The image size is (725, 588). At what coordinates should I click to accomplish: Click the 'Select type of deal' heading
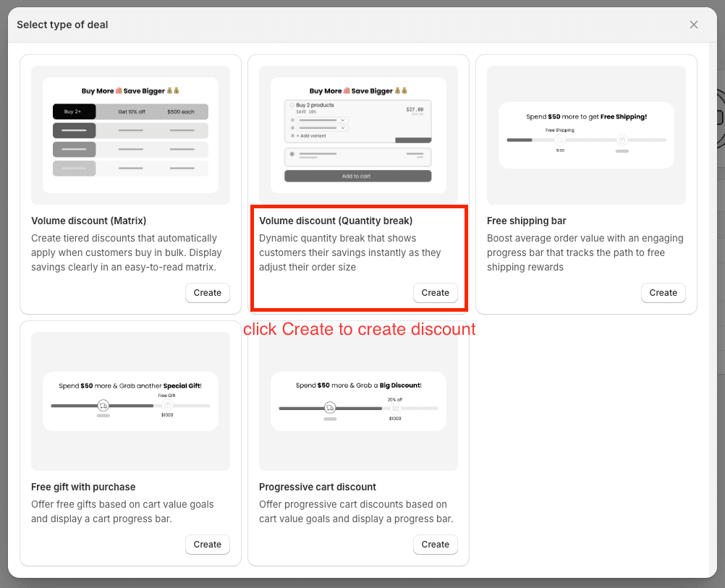[62, 25]
